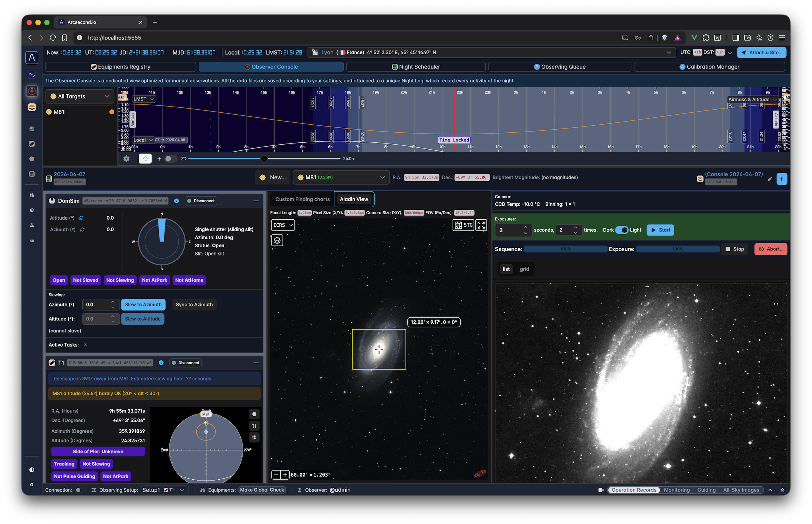
Task: Click the exposure seconds input field
Action: coord(513,230)
